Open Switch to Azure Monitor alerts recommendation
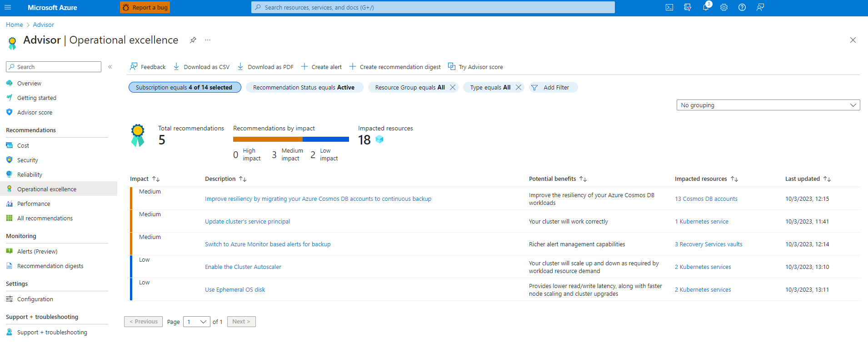Viewport: 868px width, 343px height. pos(268,244)
